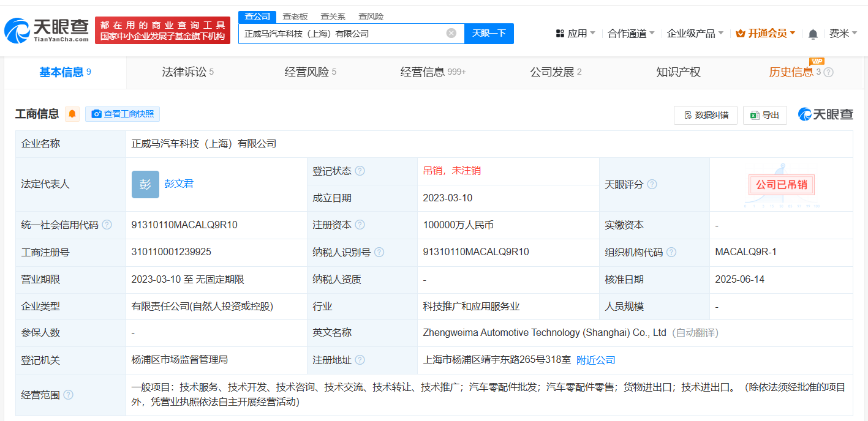Click the approval date 2025-06-14
868x421 pixels.
tap(740, 279)
